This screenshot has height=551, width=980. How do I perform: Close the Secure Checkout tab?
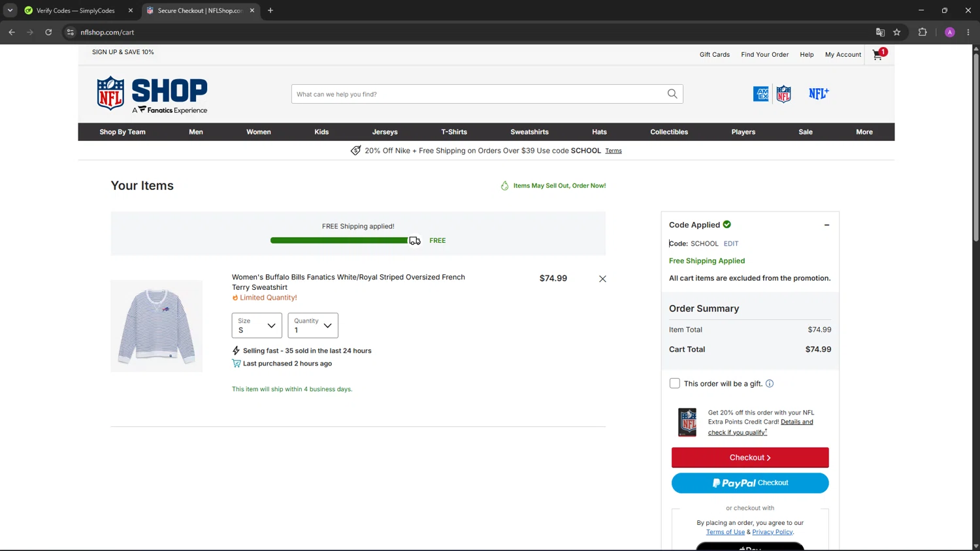[252, 10]
